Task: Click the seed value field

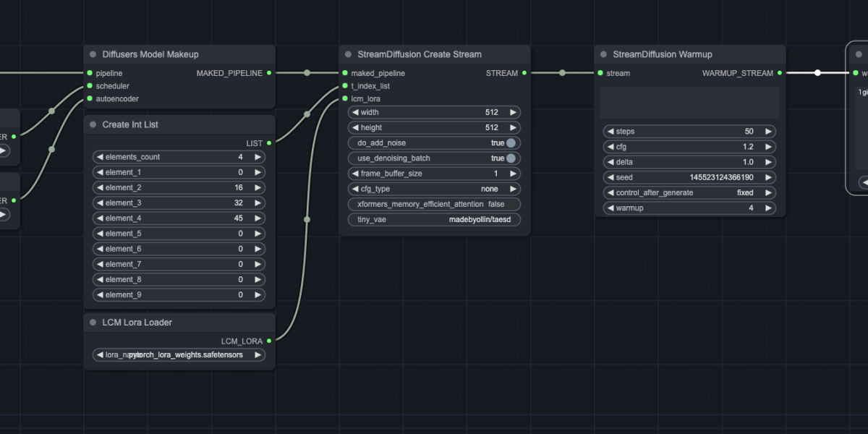Action: click(x=689, y=178)
